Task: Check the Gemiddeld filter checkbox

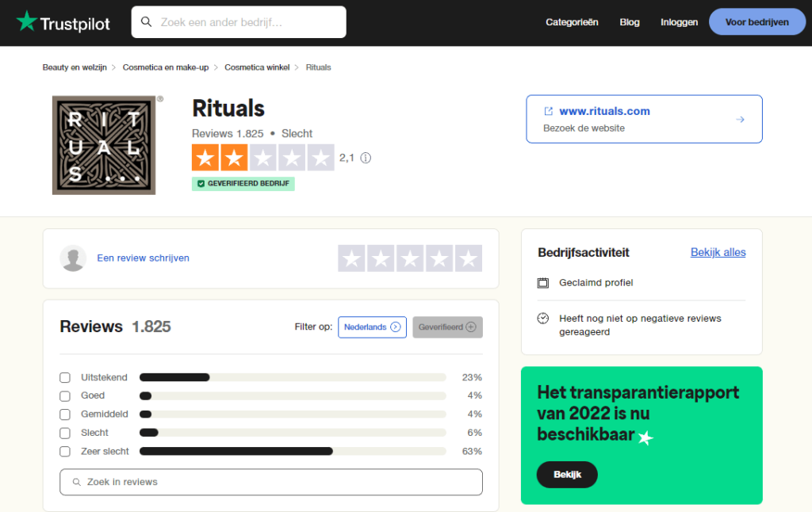Action: tap(65, 415)
